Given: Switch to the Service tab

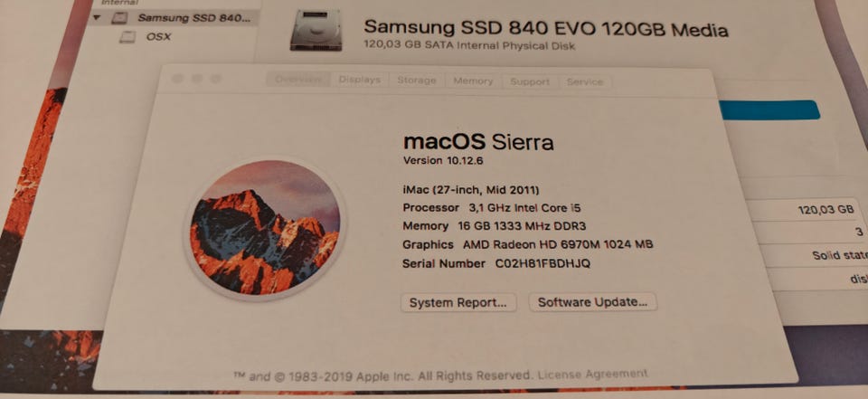Looking at the screenshot, I should click(x=585, y=82).
